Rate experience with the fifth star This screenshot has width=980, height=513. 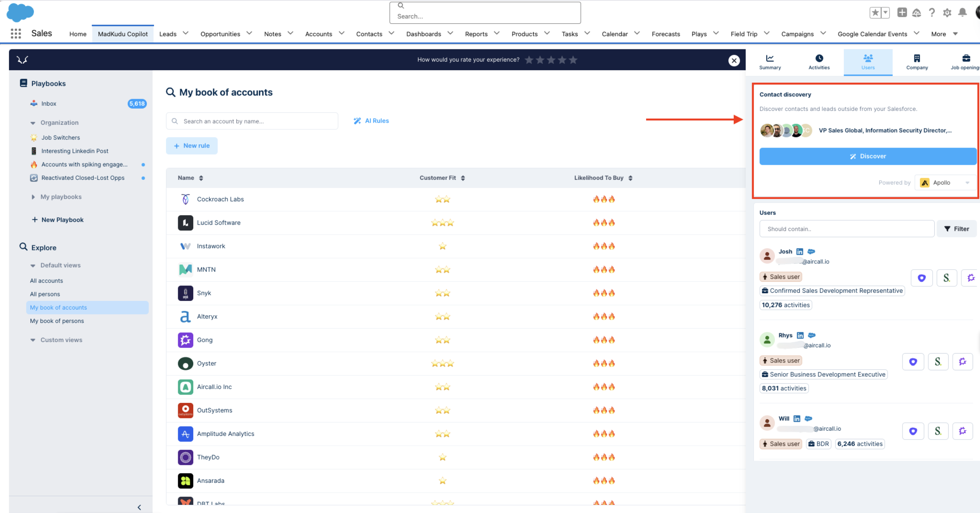pos(573,60)
